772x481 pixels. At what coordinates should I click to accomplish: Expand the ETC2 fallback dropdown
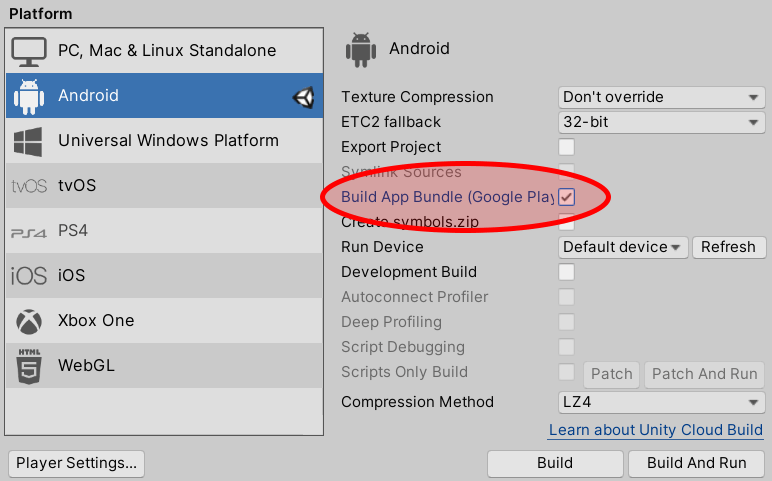pyautogui.click(x=661, y=122)
